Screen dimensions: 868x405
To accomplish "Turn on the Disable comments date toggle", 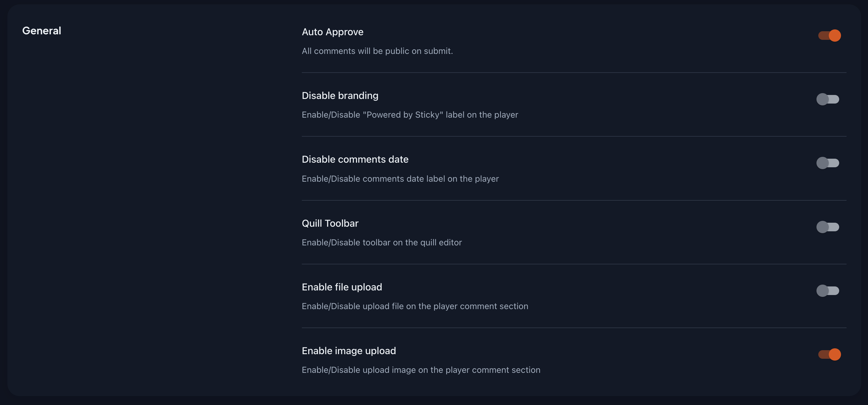I will pyautogui.click(x=828, y=163).
